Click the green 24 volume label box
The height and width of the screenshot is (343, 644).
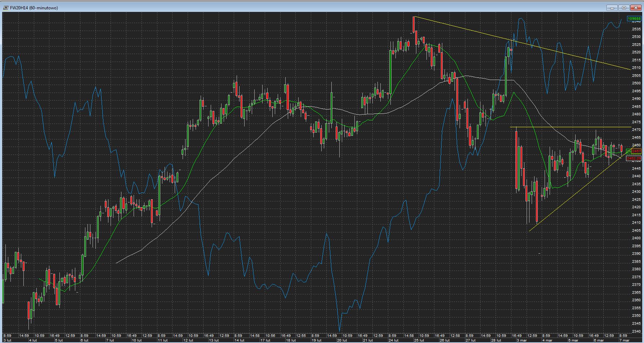coord(629,151)
